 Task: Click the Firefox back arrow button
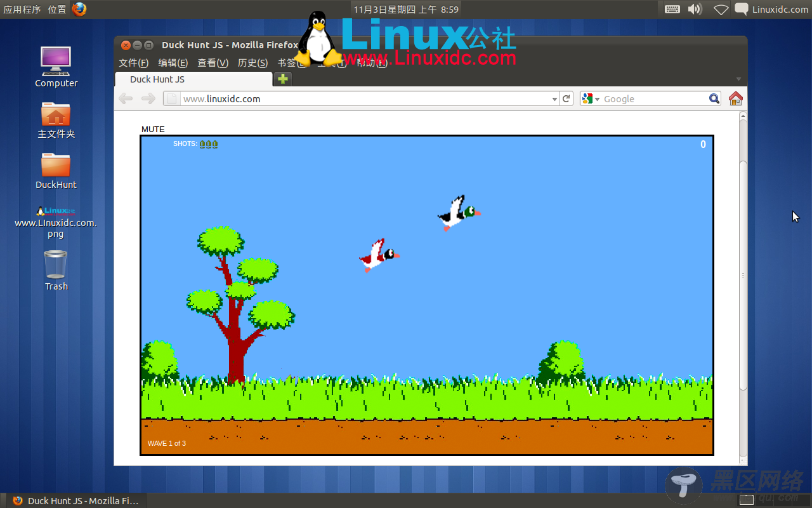(x=126, y=98)
